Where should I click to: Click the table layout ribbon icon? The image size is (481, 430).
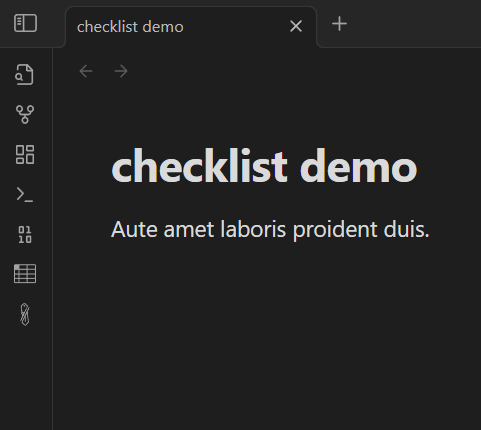(x=25, y=274)
